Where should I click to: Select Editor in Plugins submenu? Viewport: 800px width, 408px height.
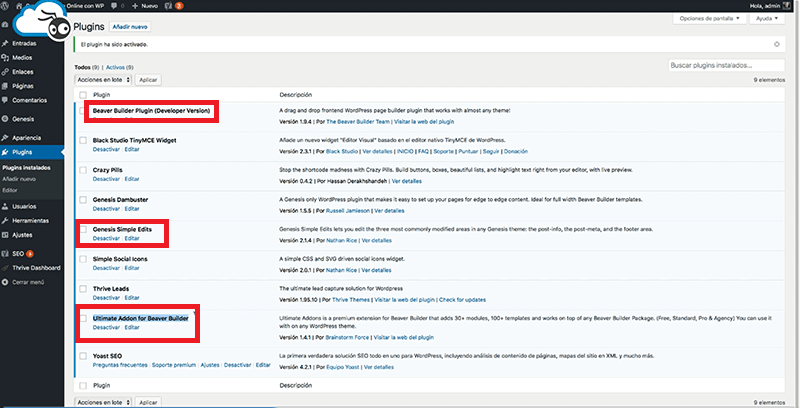coord(10,190)
